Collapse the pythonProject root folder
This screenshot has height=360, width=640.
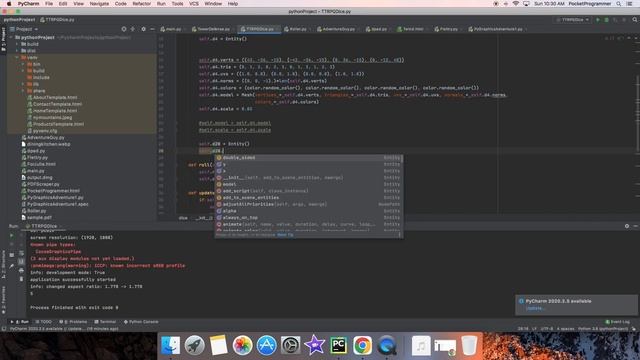11,38
